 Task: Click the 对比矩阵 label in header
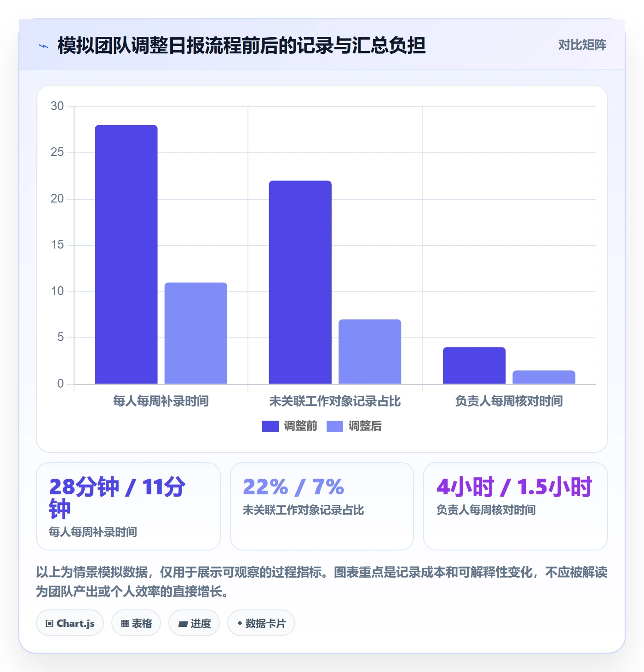(x=582, y=45)
